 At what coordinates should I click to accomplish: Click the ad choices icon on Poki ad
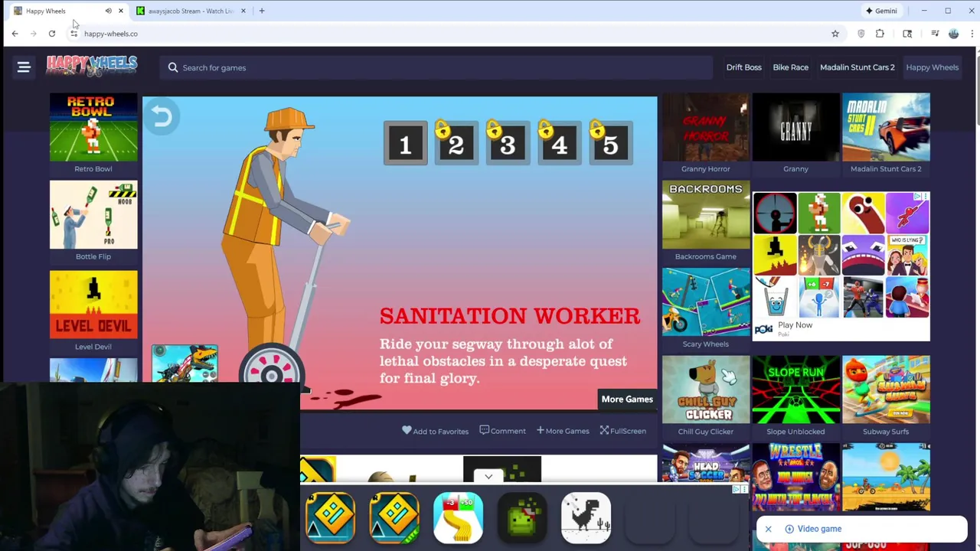[918, 197]
